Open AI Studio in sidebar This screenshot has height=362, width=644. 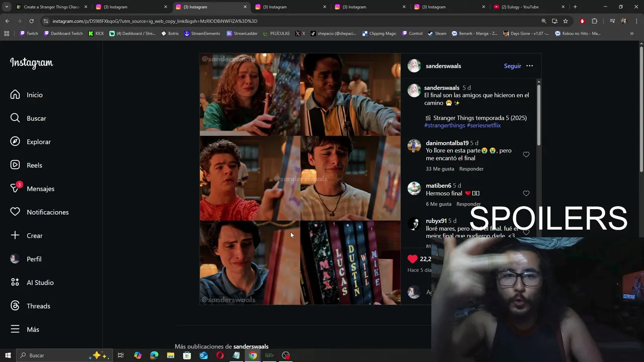[32, 283]
